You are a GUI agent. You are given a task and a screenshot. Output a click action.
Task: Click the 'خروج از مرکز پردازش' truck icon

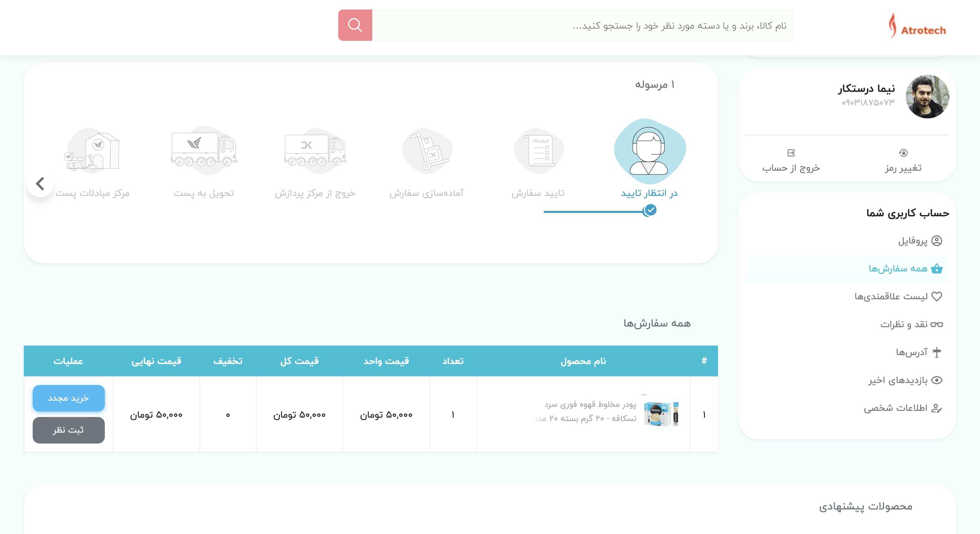click(x=315, y=151)
